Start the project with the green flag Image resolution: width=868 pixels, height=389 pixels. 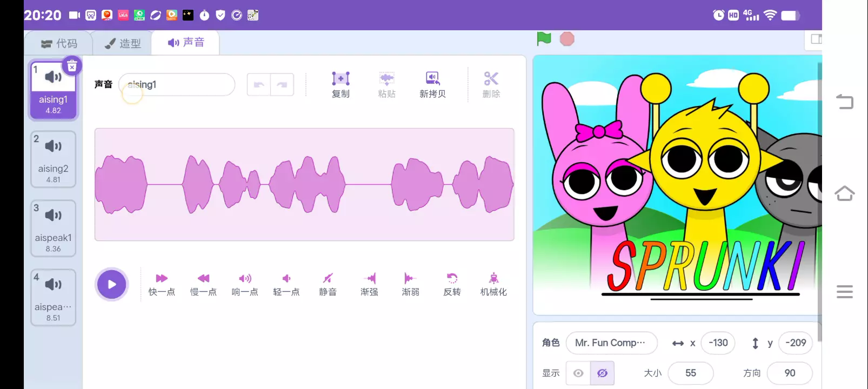point(544,39)
